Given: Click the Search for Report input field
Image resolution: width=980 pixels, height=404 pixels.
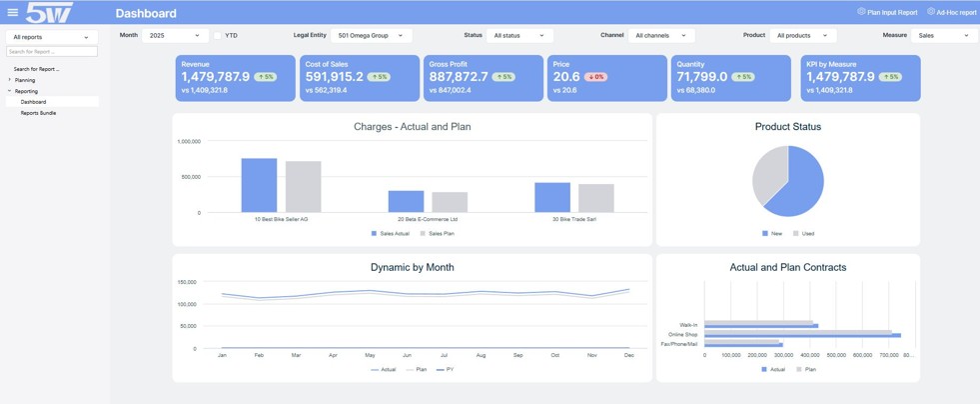Looking at the screenshot, I should [52, 51].
